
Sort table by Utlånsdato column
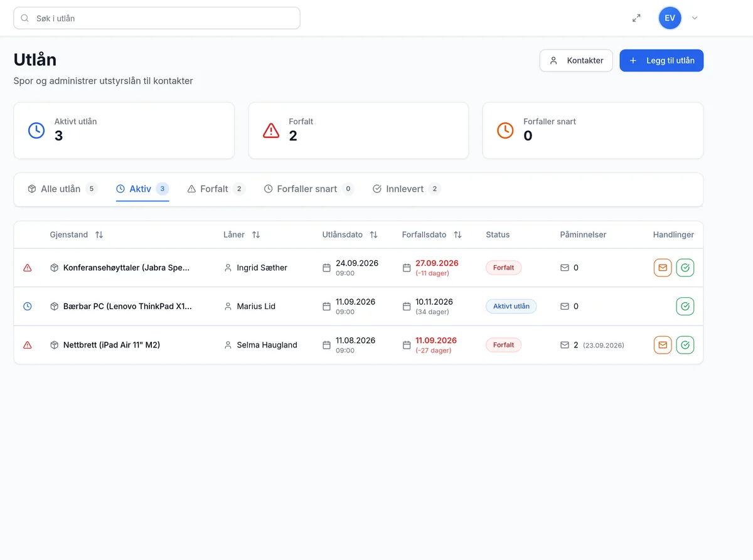[373, 235]
